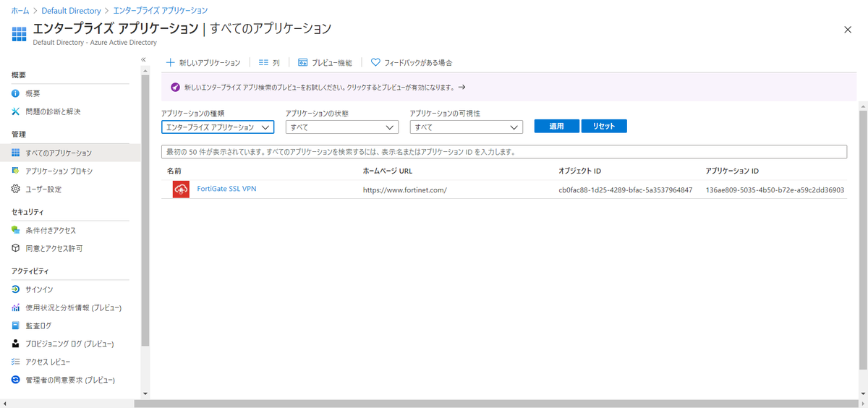Viewport: 868px width, 408px height.
Task: Select アプリケーション プロキシ menu item
Action: (x=70, y=171)
